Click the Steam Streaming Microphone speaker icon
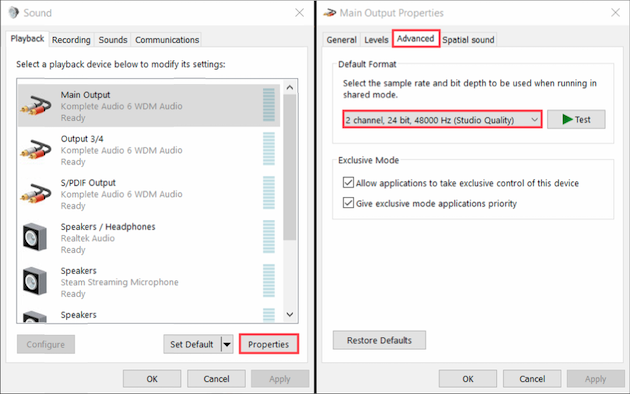Screen dimensions: 630x394 pos(35,281)
